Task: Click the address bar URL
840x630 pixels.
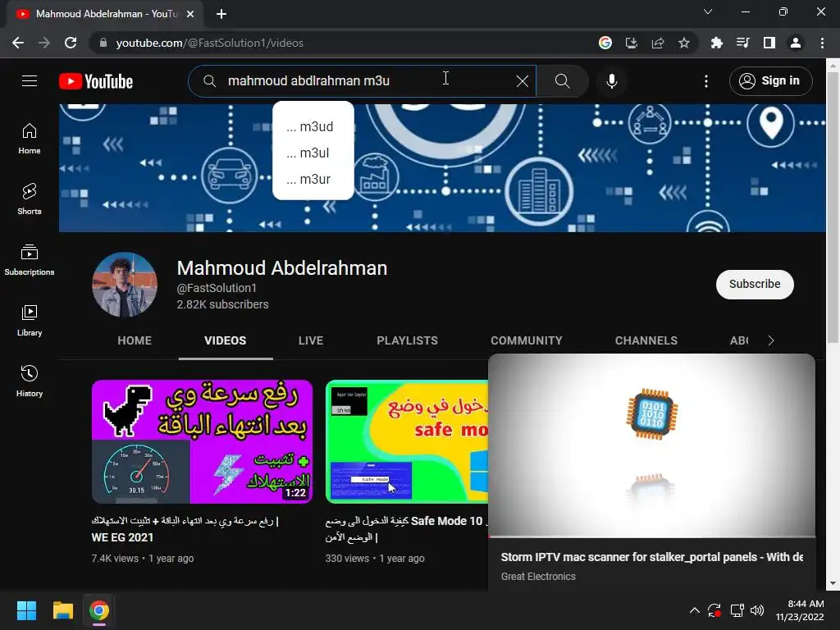Action: point(209,43)
